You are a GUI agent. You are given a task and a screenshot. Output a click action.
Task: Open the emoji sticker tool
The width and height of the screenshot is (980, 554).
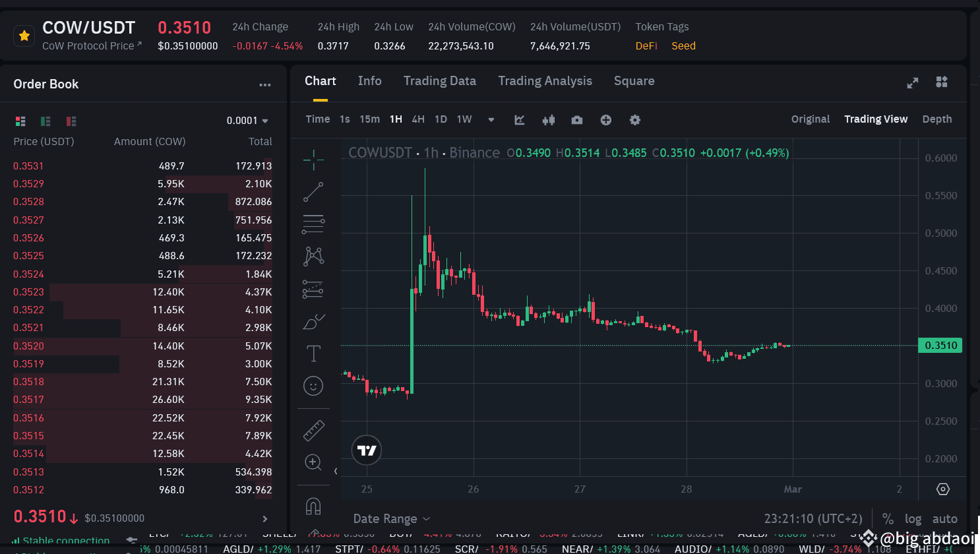(x=313, y=386)
